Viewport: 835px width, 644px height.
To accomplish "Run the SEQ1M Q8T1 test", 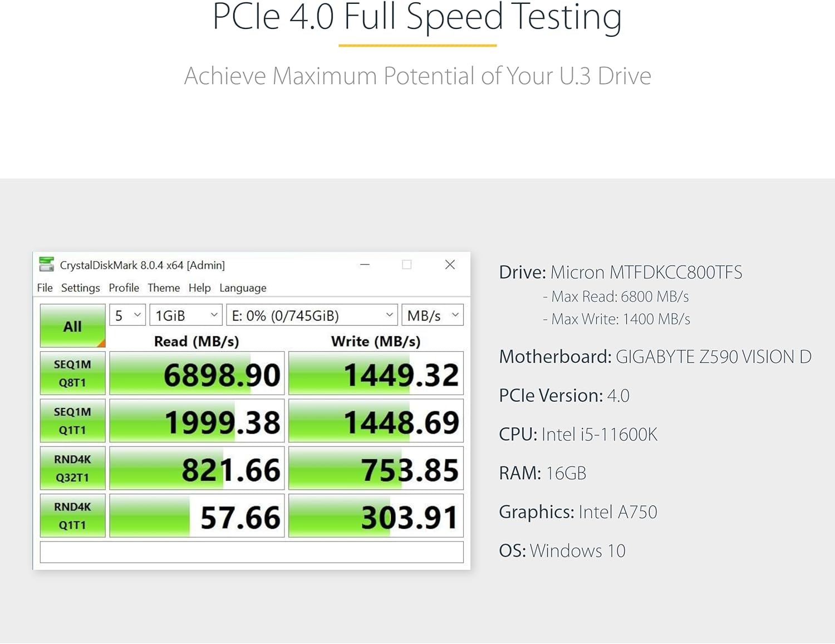I will click(72, 373).
